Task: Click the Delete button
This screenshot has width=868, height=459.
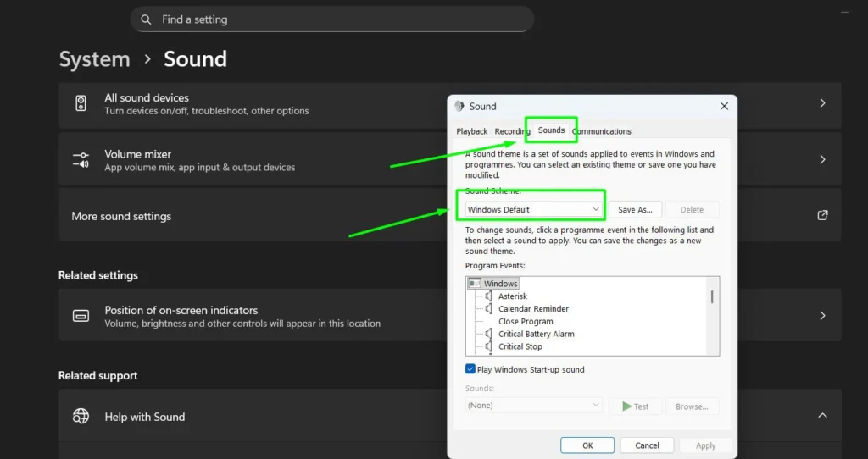Action: pos(692,209)
